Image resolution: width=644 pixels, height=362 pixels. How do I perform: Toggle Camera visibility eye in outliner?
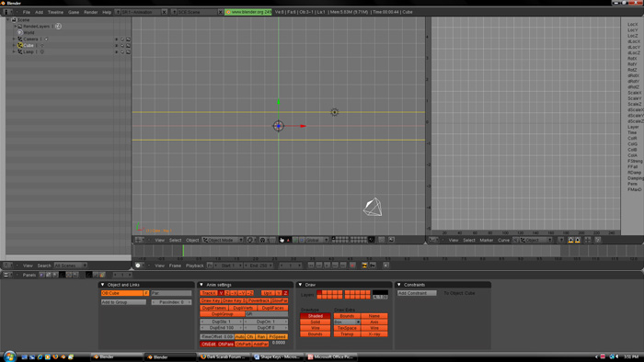pyautogui.click(x=116, y=40)
